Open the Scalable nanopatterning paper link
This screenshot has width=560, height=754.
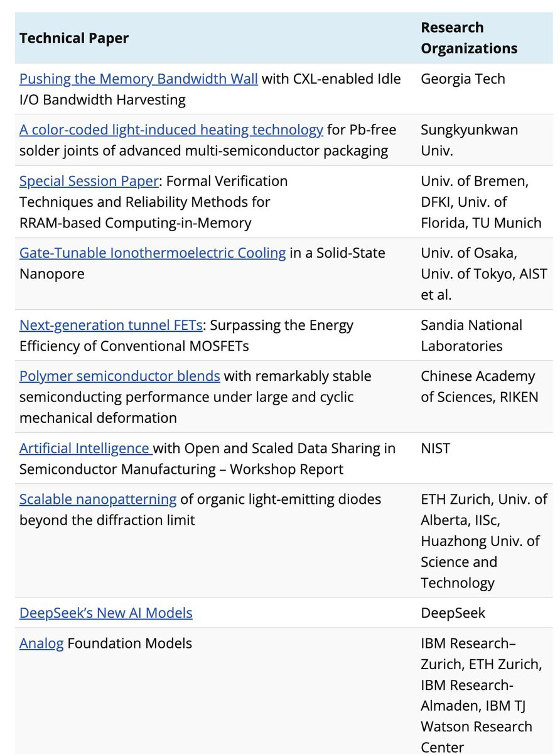(x=98, y=500)
